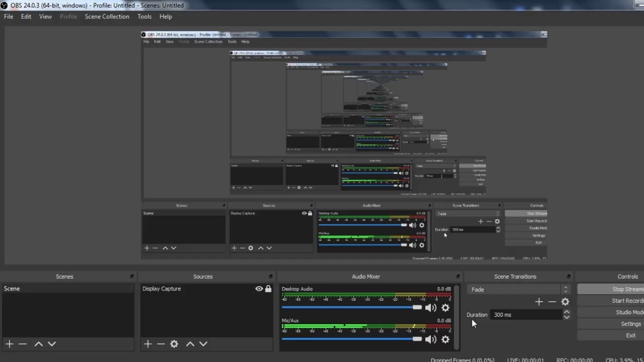644x362 pixels.
Task: Click the Duration input field
Action: pos(527,315)
